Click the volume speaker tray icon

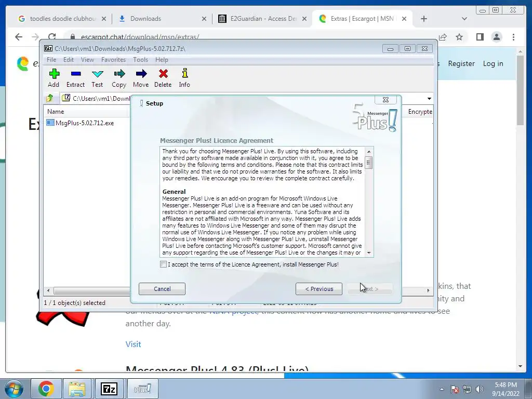[x=480, y=389]
